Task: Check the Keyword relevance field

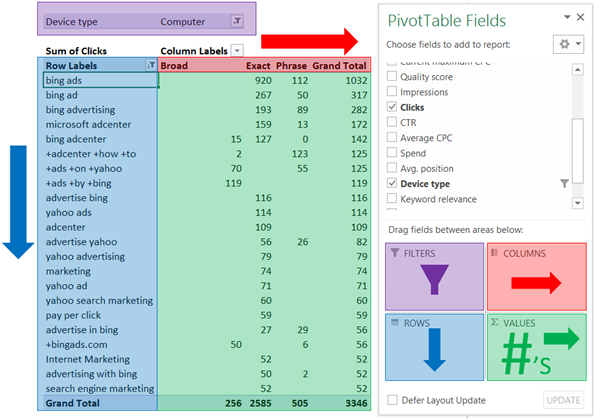Action: click(392, 199)
